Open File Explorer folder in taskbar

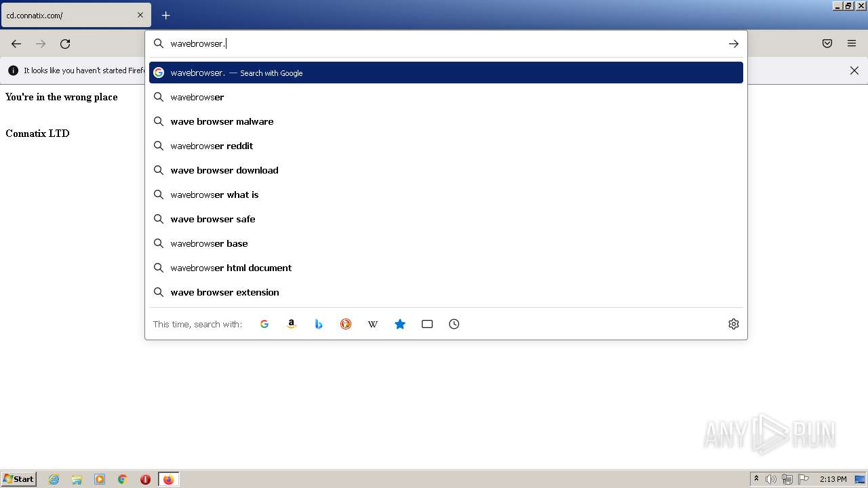pyautogui.click(x=77, y=479)
